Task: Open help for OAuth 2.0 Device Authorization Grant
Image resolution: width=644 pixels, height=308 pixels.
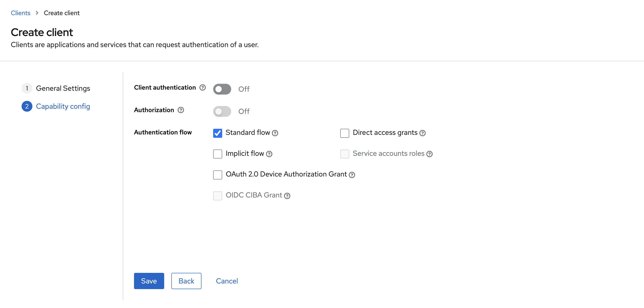Action: tap(352, 175)
